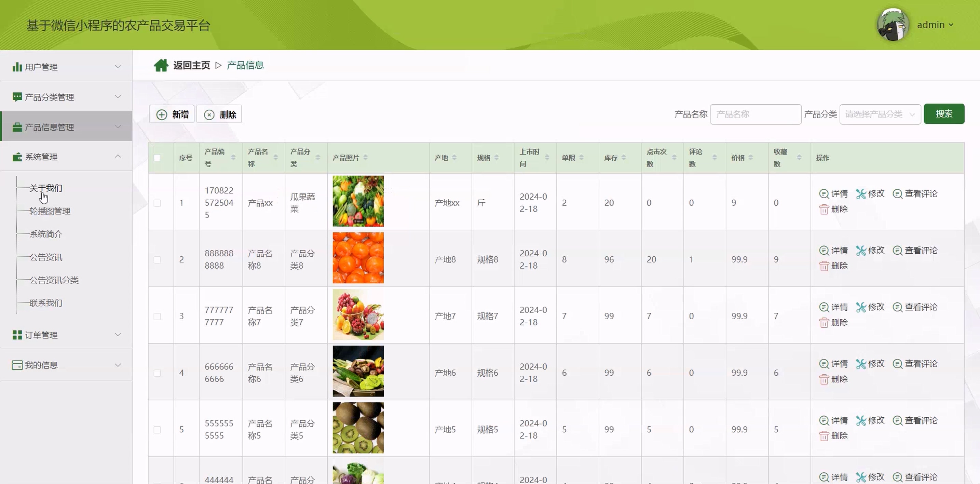Expand the 产品分类管理 menu chevron
The width and height of the screenshot is (980, 484).
118,97
